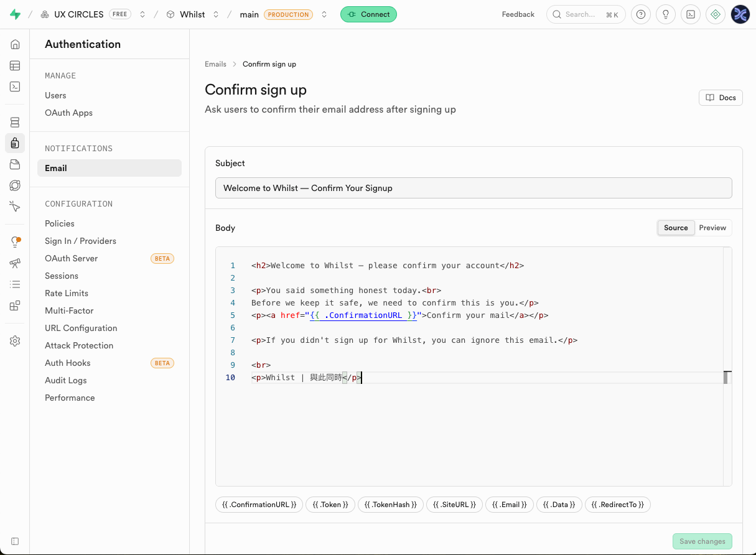This screenshot has width=756, height=555.
Task: Click the Feedback button
Action: [x=518, y=14]
